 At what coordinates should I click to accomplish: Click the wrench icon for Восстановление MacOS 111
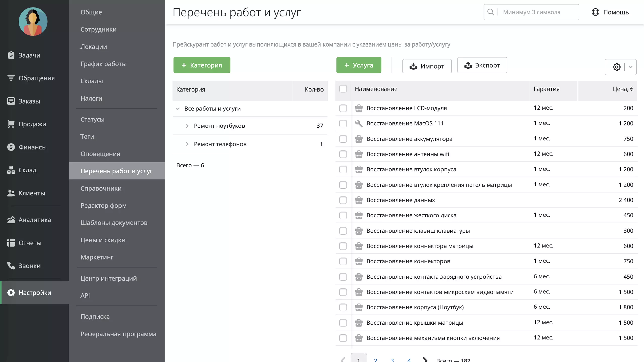point(359,123)
